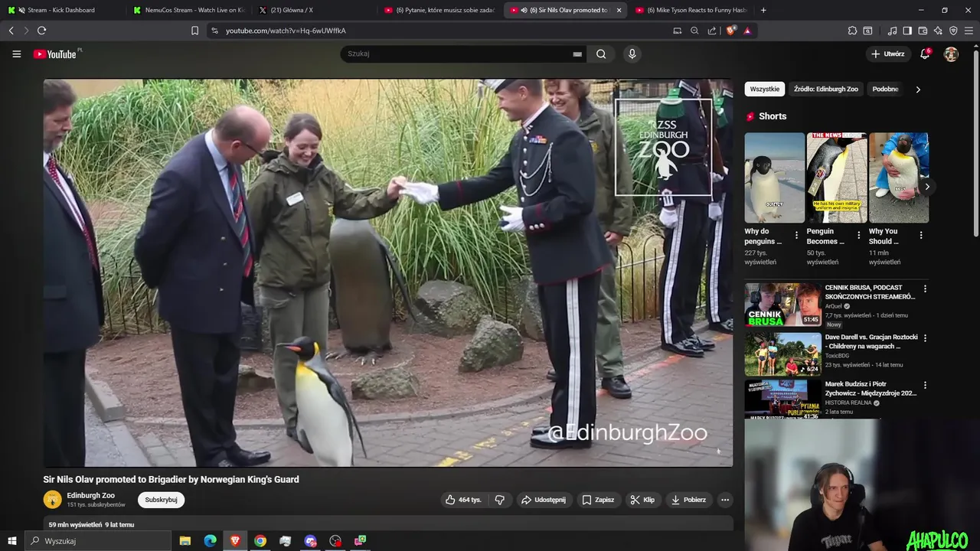
Task: Bookmark this page
Action: tap(194, 31)
